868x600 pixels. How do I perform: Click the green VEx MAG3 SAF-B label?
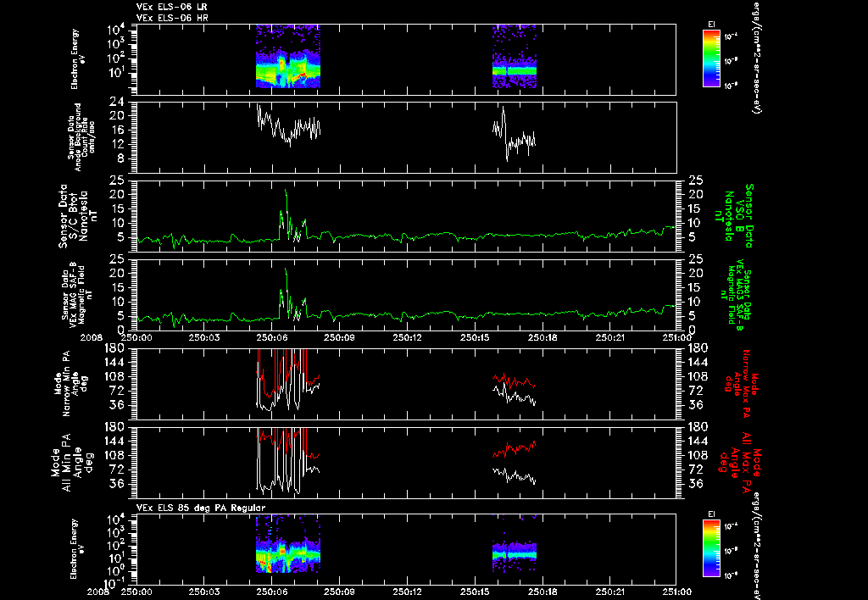click(737, 294)
